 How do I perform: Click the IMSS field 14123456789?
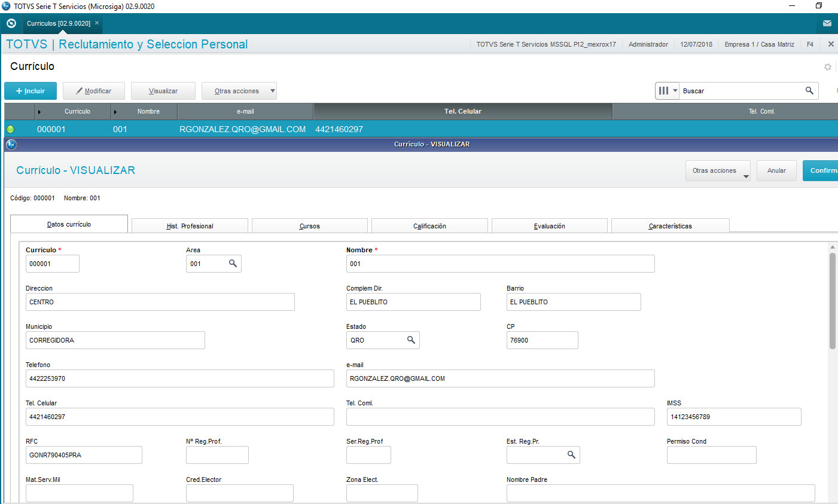(734, 417)
